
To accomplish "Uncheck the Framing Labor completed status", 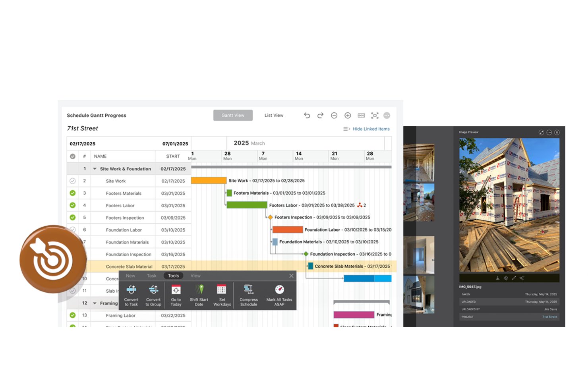I will coord(73,315).
